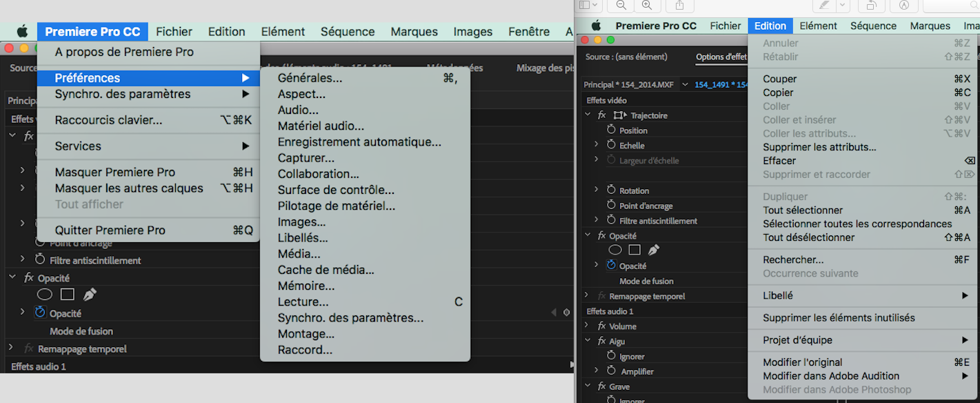Click the Apple logo in the right menu bar
Viewport: 980px width, 403px height.
coord(596,26)
